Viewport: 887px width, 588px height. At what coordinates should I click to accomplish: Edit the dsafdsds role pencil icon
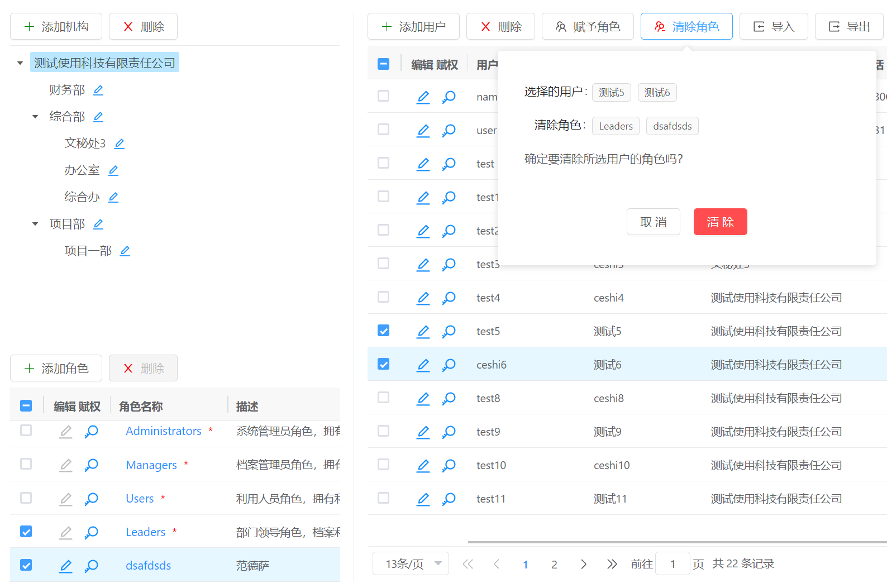pyautogui.click(x=66, y=566)
